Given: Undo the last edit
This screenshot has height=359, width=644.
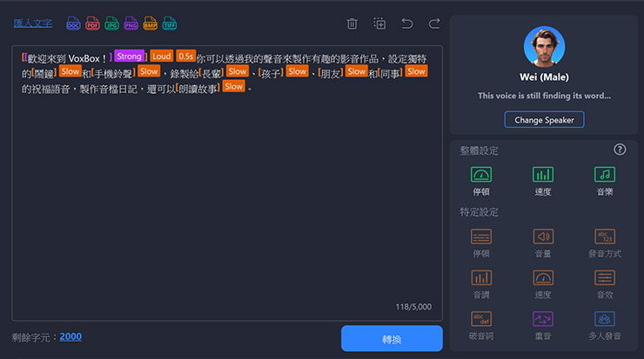Looking at the screenshot, I should click(x=407, y=23).
